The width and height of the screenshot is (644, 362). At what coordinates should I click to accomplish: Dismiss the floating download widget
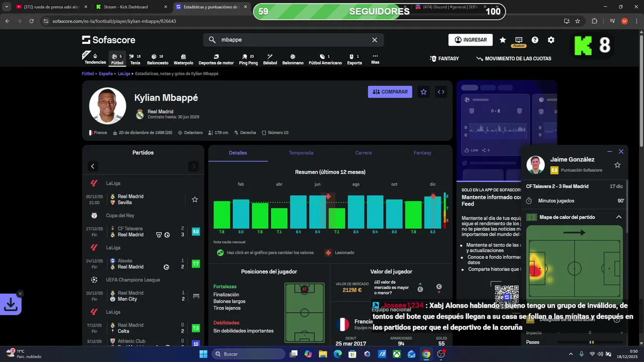(x=20, y=294)
